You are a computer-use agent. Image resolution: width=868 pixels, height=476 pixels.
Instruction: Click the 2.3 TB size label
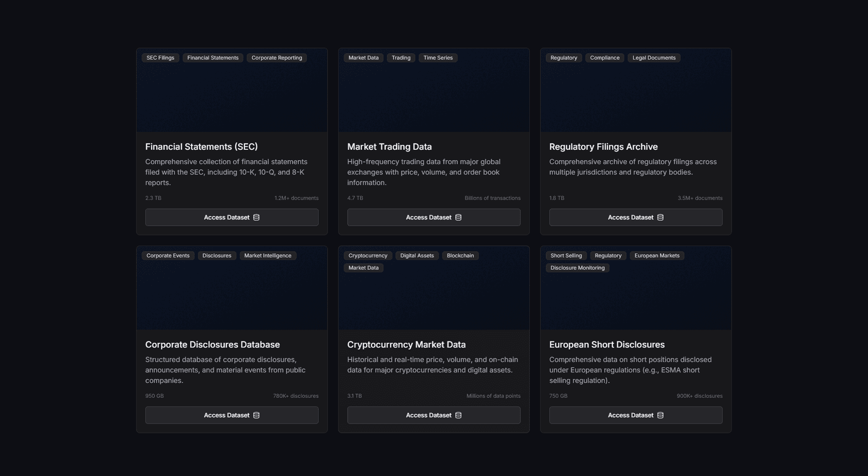pos(153,198)
